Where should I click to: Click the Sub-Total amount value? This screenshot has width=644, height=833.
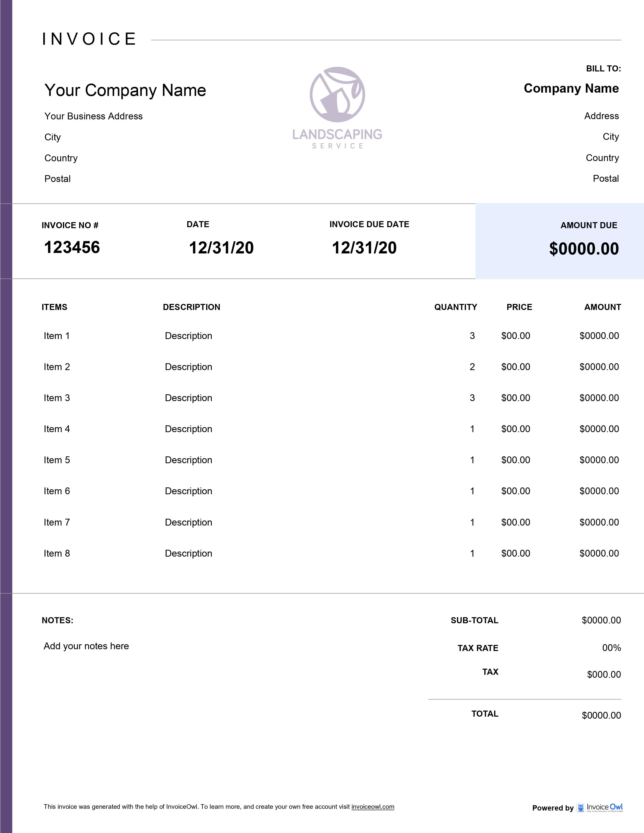tap(601, 620)
